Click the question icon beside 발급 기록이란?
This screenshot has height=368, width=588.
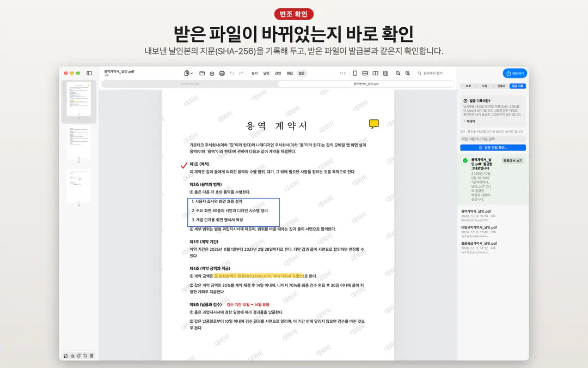click(x=465, y=101)
